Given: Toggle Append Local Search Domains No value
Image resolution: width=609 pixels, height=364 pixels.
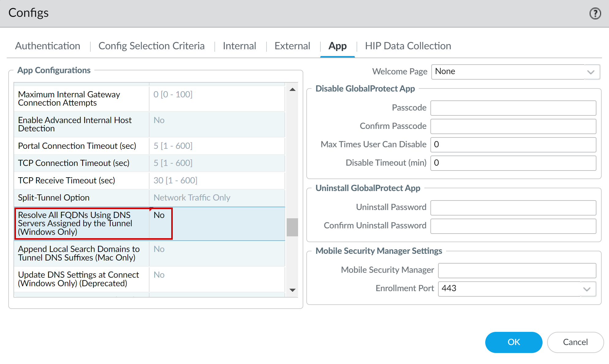Looking at the screenshot, I should [159, 249].
